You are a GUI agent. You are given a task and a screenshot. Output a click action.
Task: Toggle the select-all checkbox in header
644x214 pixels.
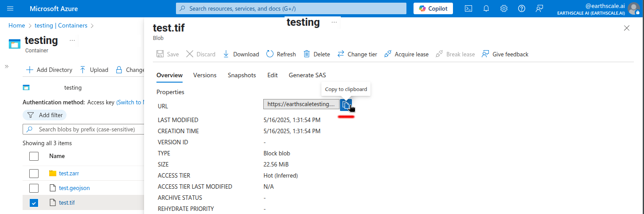[34, 156]
